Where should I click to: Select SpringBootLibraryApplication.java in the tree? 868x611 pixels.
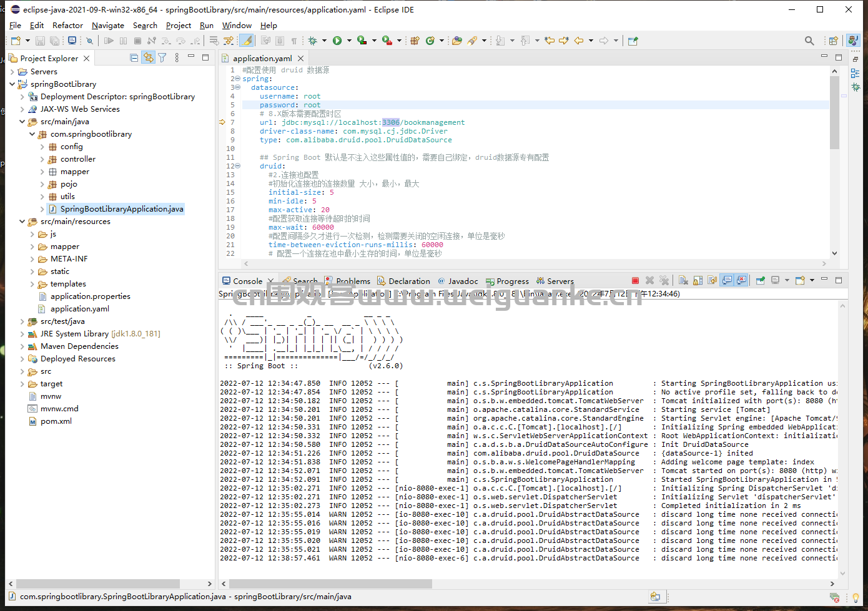tap(122, 209)
